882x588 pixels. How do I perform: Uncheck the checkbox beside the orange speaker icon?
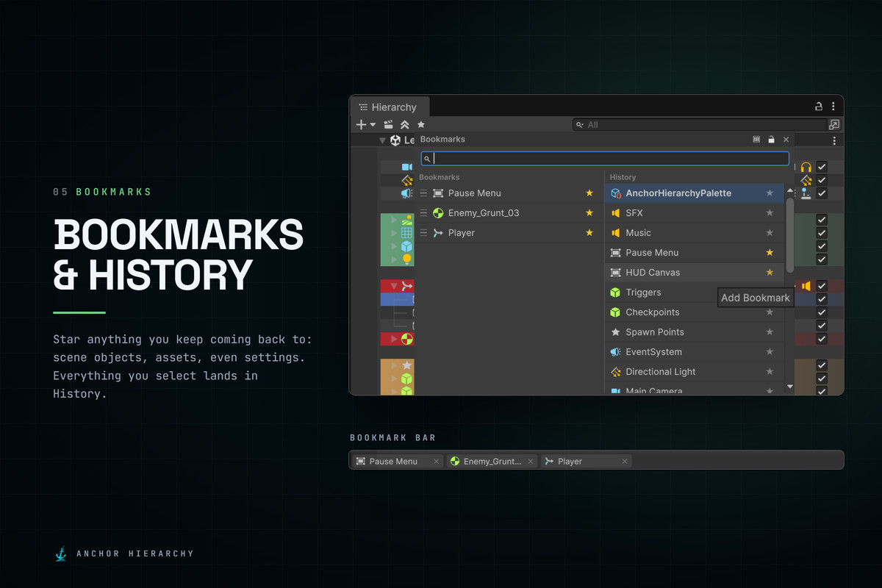click(822, 286)
